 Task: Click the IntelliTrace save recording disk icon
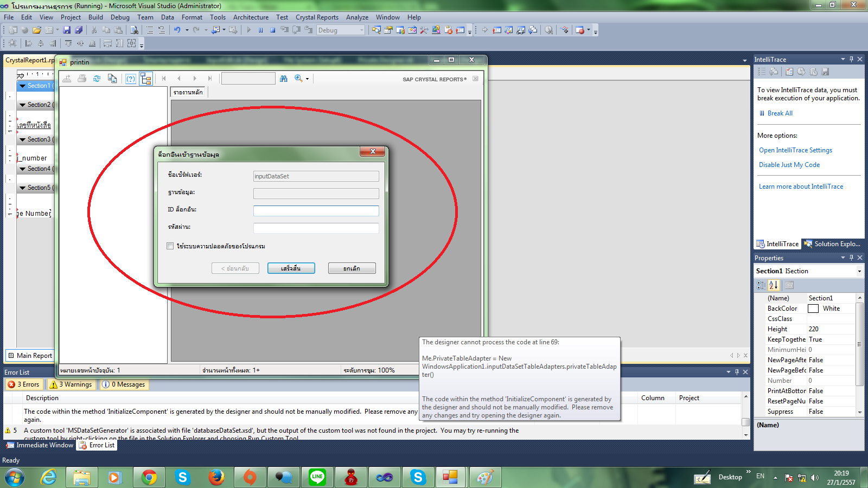click(826, 72)
